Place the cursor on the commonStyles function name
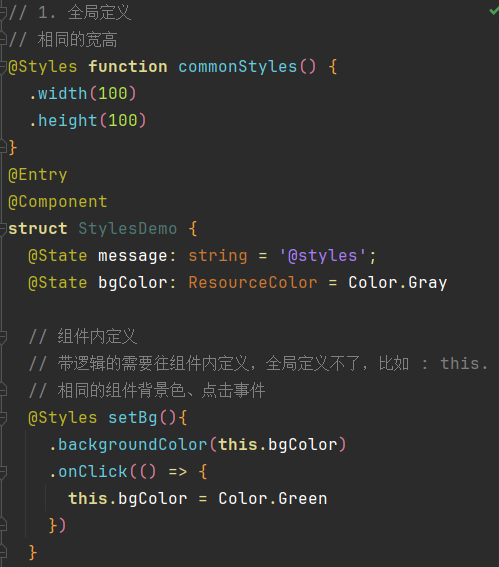This screenshot has width=499, height=567. tap(238, 67)
